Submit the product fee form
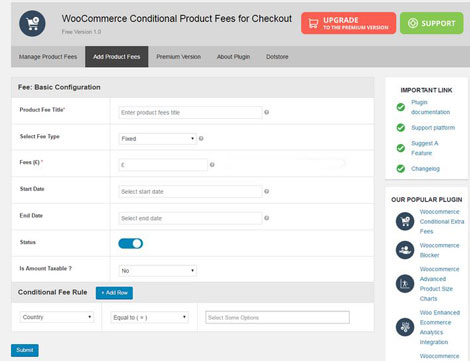 click(25, 350)
